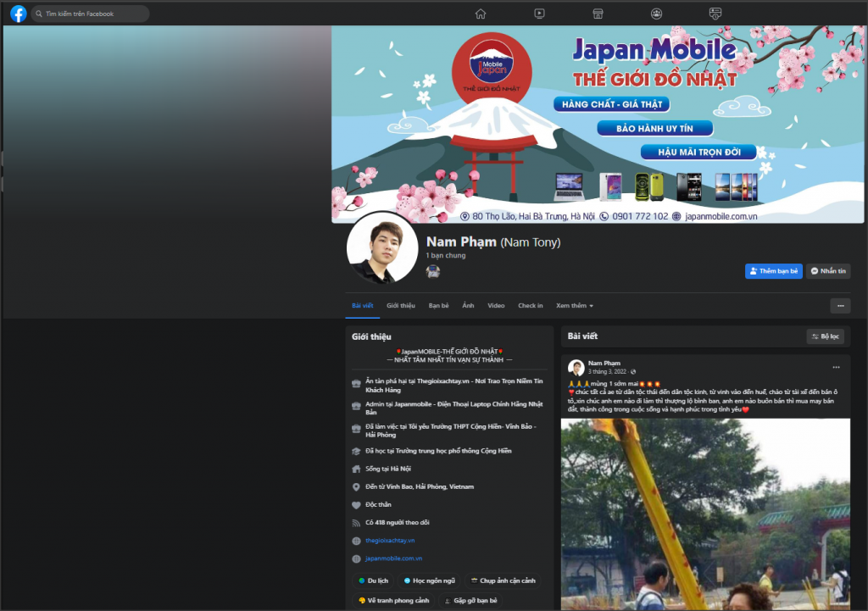Screen dimensions: 868x611
Task: Open the Marketplace icon
Action: [598, 14]
